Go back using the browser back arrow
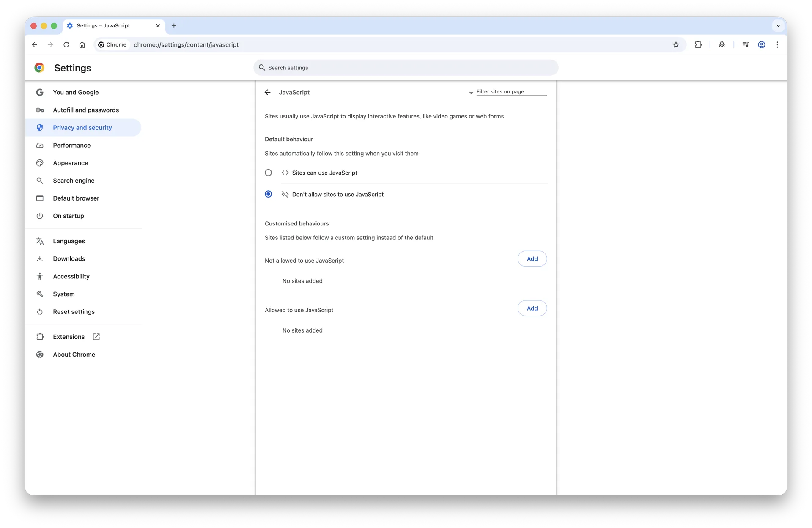 [x=35, y=44]
